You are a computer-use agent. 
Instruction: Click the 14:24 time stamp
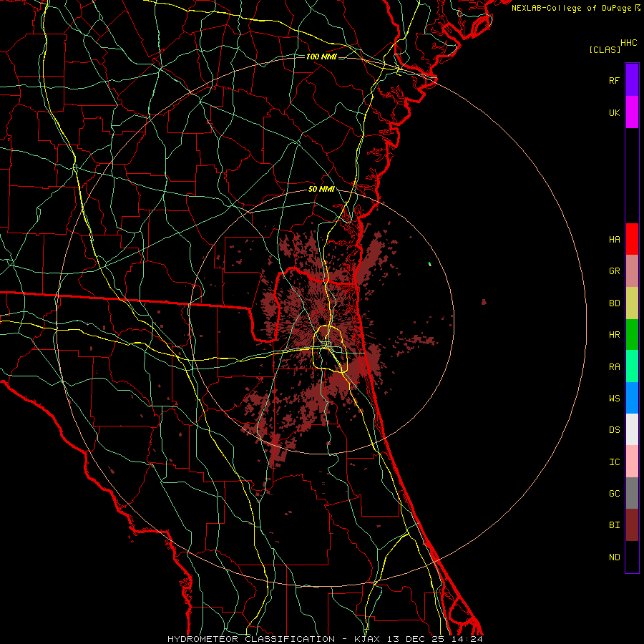[x=468, y=639]
